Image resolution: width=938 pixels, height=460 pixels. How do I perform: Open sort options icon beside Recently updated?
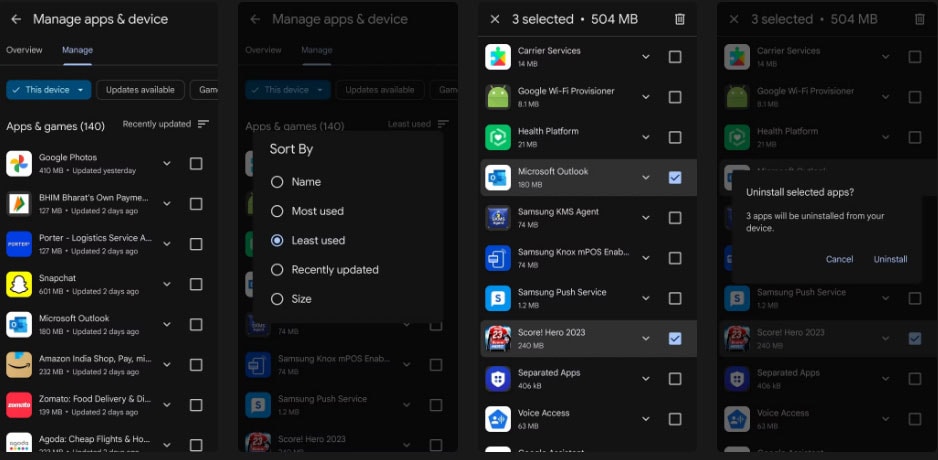(x=204, y=124)
